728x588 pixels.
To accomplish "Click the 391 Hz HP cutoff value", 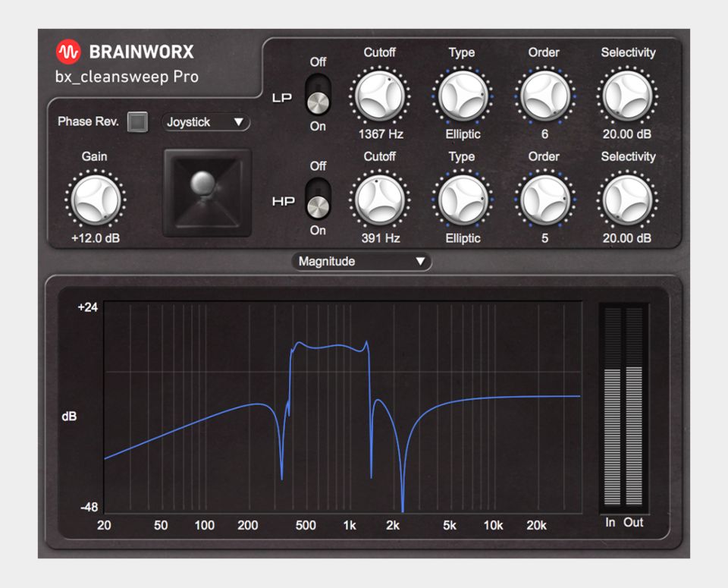I will [379, 238].
